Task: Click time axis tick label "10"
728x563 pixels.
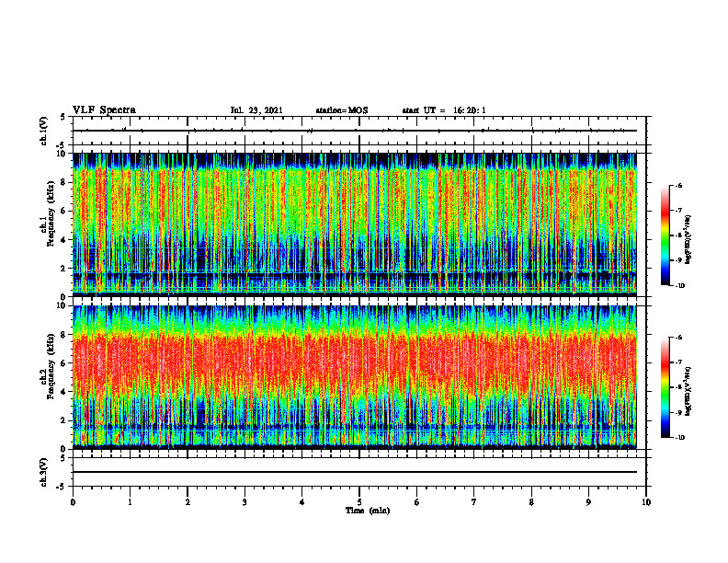Action: (646, 502)
